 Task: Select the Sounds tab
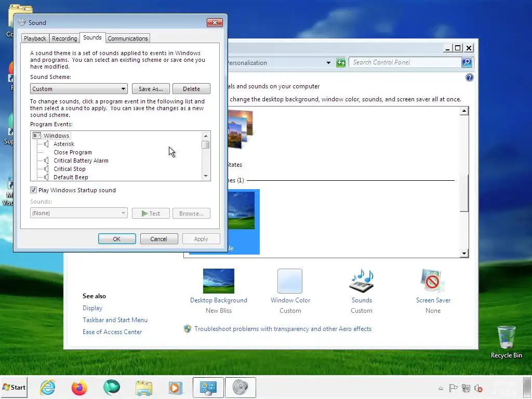pos(92,37)
